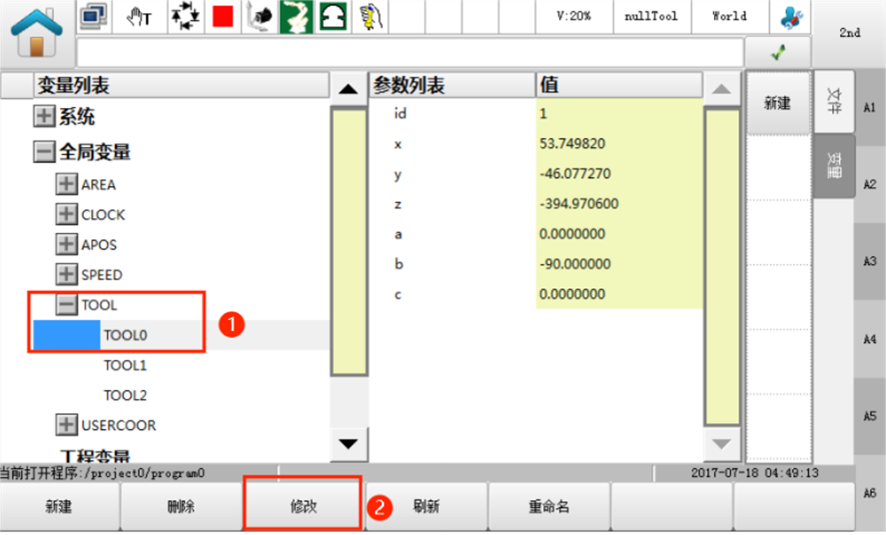Click the hand teach mode icon
This screenshot has width=886, height=535.
[140, 17]
